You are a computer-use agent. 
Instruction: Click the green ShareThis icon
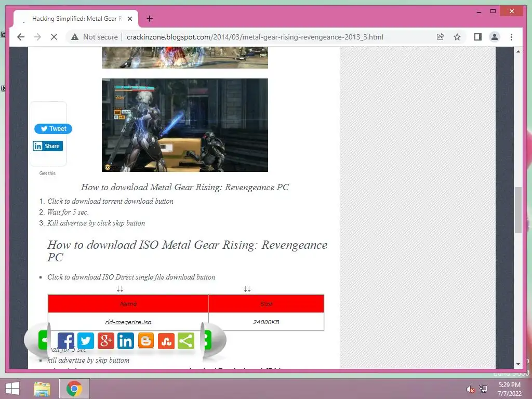pyautogui.click(x=186, y=341)
